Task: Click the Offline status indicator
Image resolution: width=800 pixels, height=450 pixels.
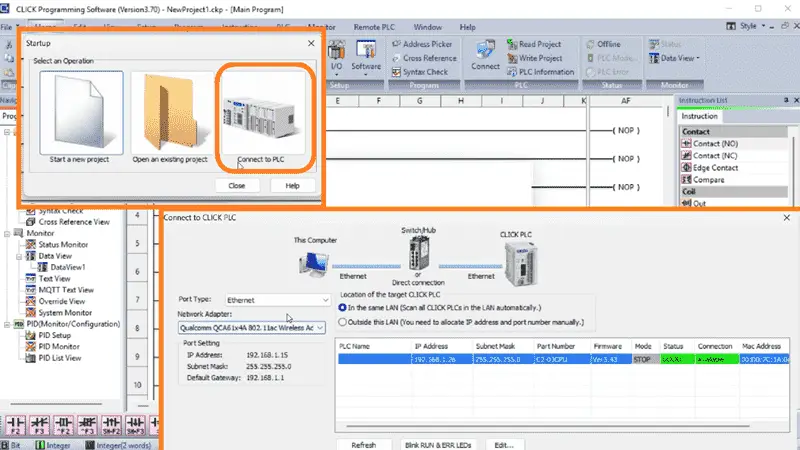Action: tap(604, 44)
